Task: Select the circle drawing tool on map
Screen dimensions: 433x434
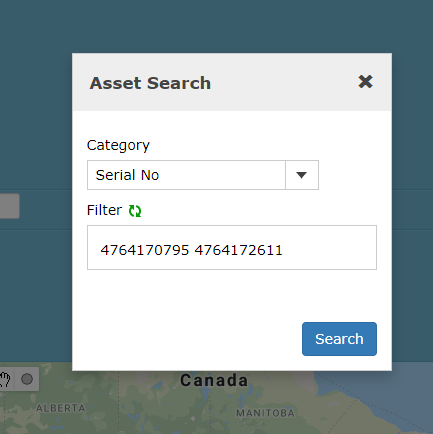Action: pyautogui.click(x=27, y=379)
